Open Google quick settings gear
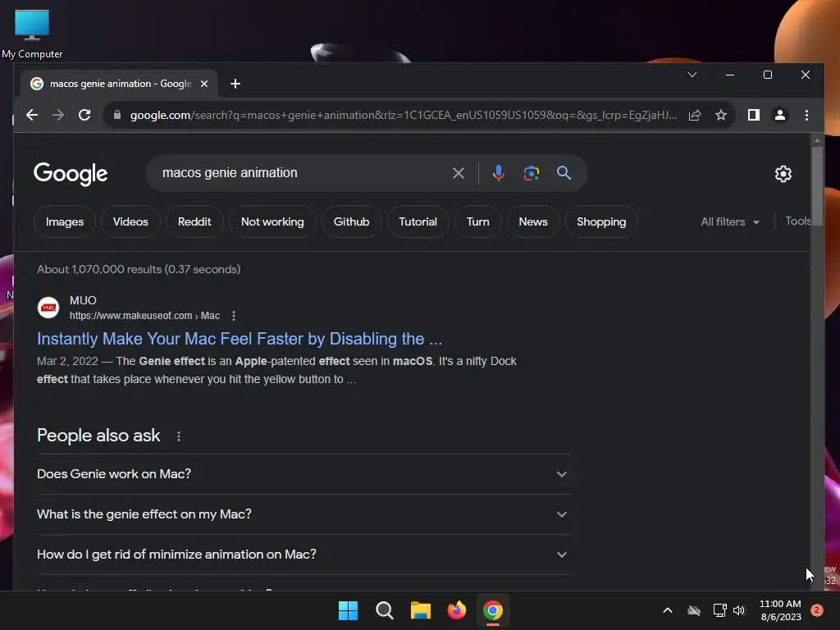The width and height of the screenshot is (840, 630). (x=783, y=174)
